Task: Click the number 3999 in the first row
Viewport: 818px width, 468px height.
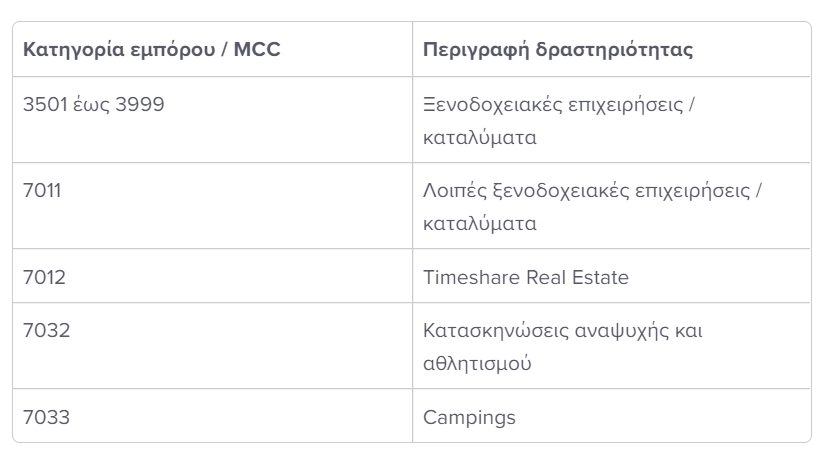Action: pos(140,104)
